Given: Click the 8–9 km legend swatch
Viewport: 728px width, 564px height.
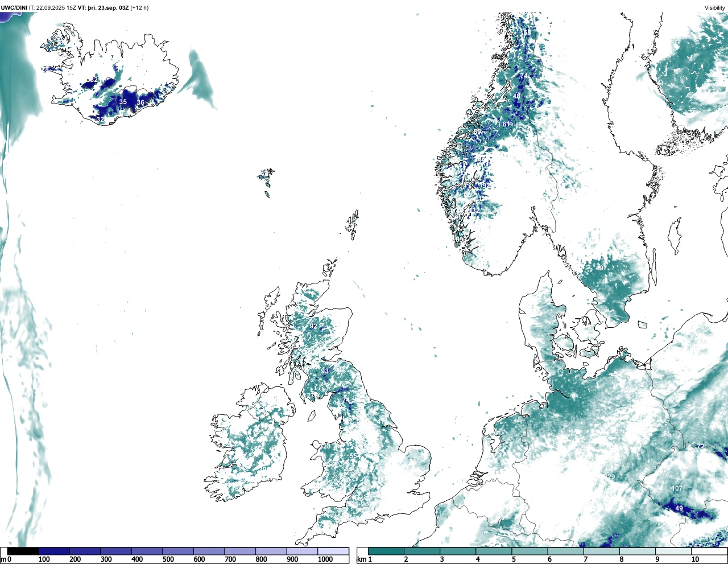Looking at the screenshot, I should tap(638, 551).
